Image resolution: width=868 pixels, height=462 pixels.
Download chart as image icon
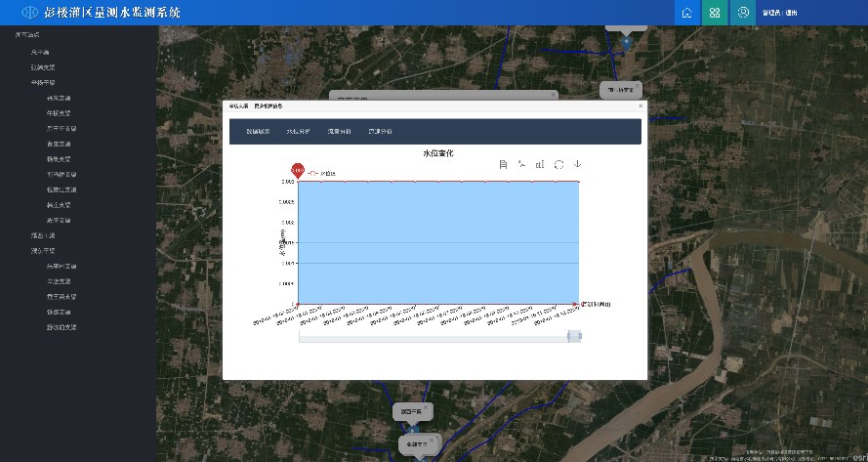(x=577, y=164)
